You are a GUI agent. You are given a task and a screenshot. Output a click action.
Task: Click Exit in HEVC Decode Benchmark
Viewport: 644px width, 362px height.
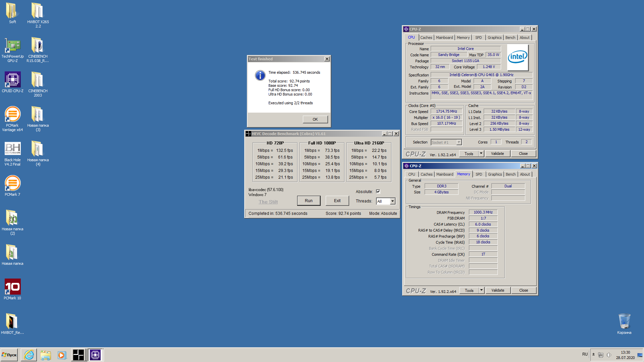[x=337, y=201]
